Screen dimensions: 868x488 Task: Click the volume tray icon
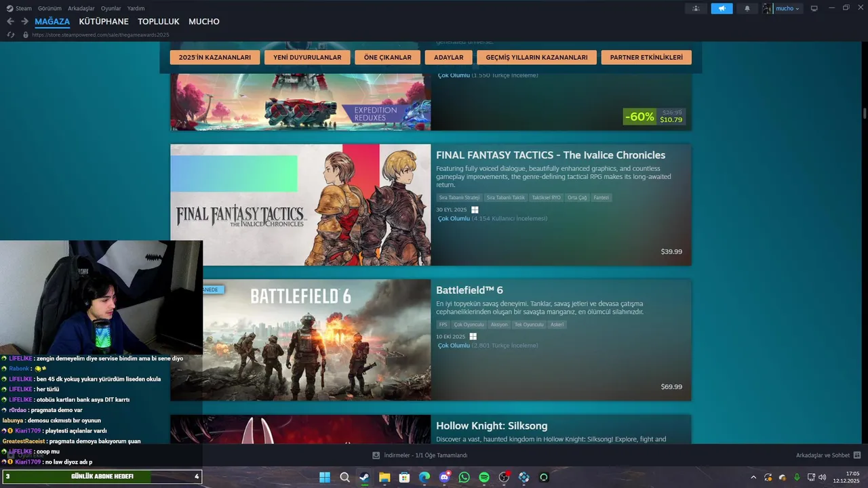(823, 477)
